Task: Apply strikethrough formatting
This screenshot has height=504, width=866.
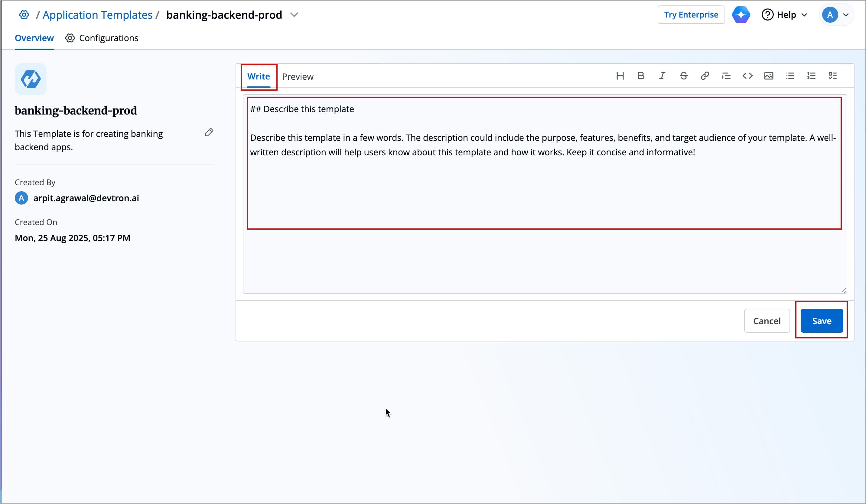Action: tap(684, 76)
